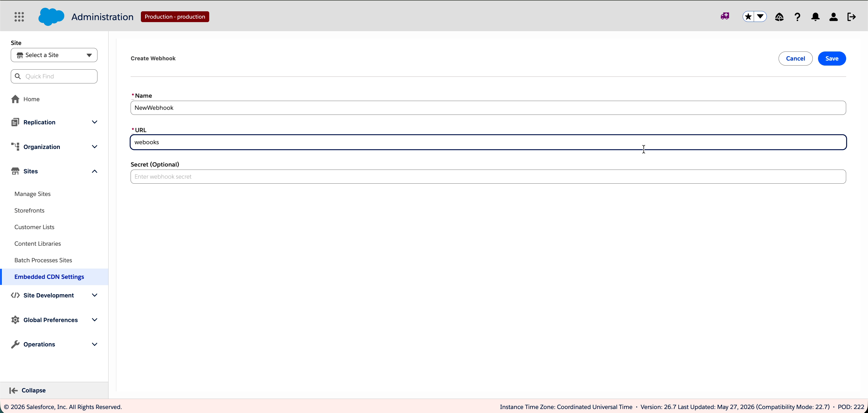868x413 pixels.
Task: Open the notifications bell
Action: coord(816,17)
